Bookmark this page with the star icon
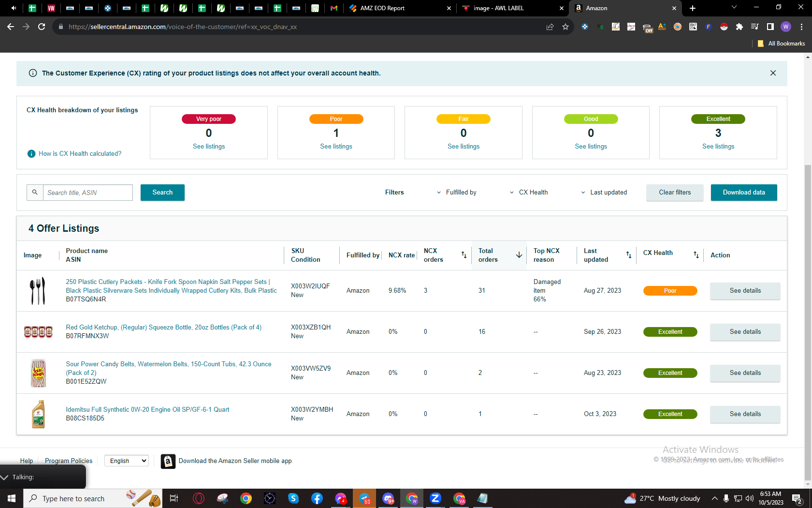Viewport: 812px width, 508px height. point(565,27)
